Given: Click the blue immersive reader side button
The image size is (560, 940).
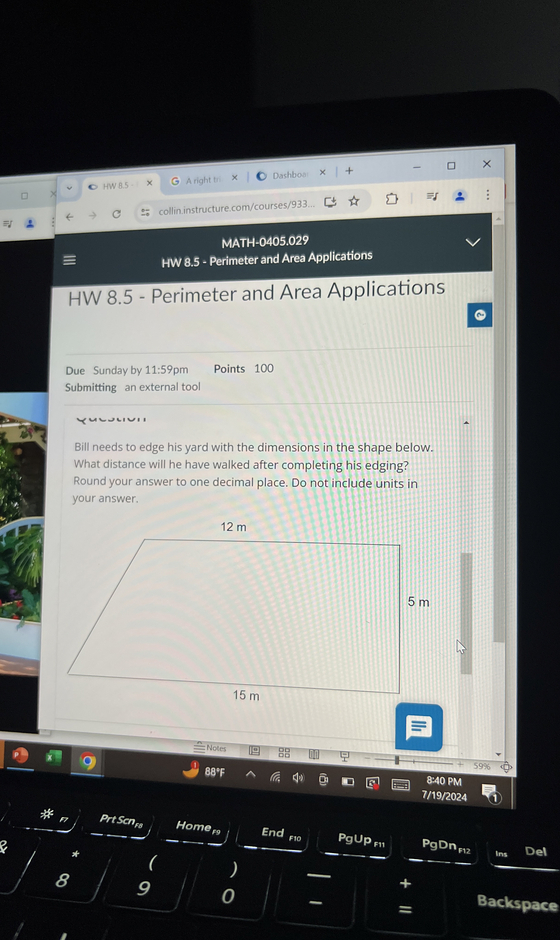Looking at the screenshot, I should click(480, 314).
